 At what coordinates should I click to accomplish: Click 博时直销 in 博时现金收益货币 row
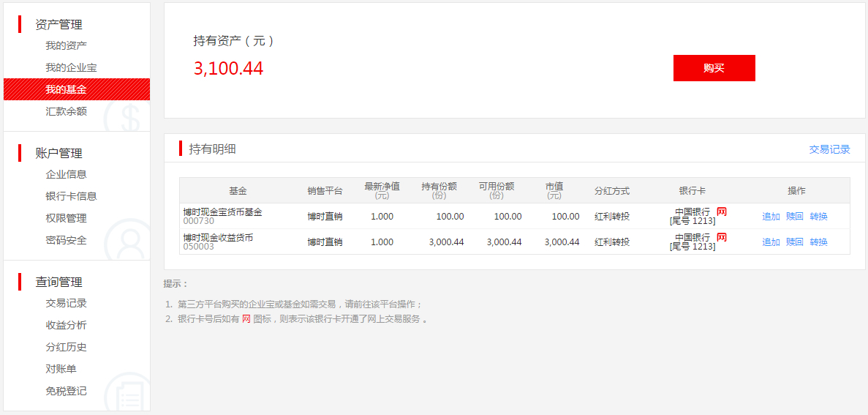pyautogui.click(x=325, y=242)
